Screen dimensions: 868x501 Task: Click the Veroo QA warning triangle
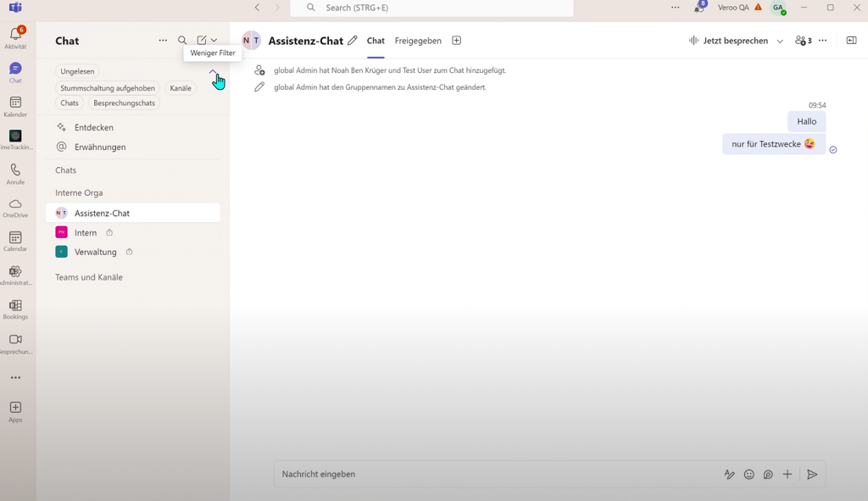[759, 7]
